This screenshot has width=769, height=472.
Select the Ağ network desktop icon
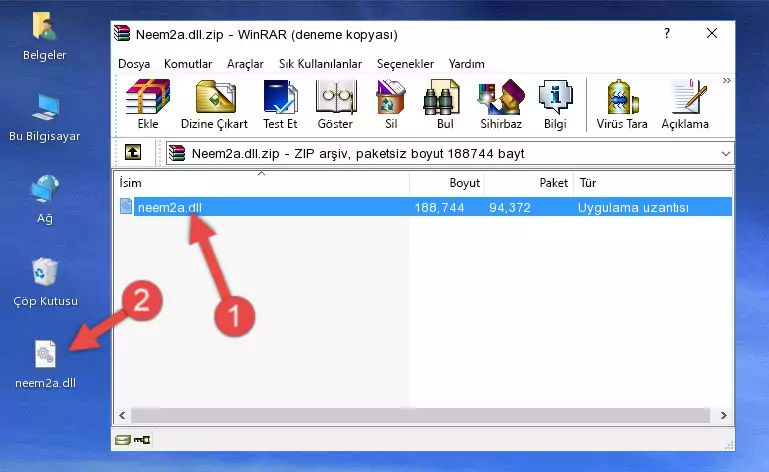click(45, 200)
